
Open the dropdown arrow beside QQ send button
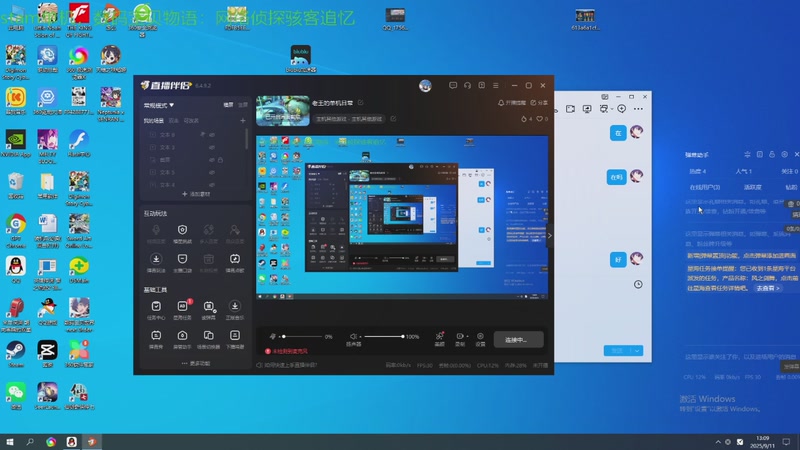coord(637,351)
